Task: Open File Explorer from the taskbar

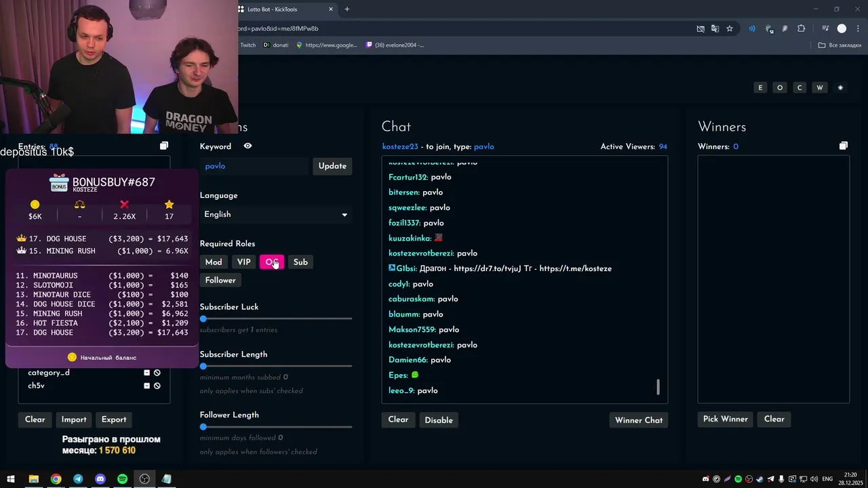Action: (x=33, y=479)
